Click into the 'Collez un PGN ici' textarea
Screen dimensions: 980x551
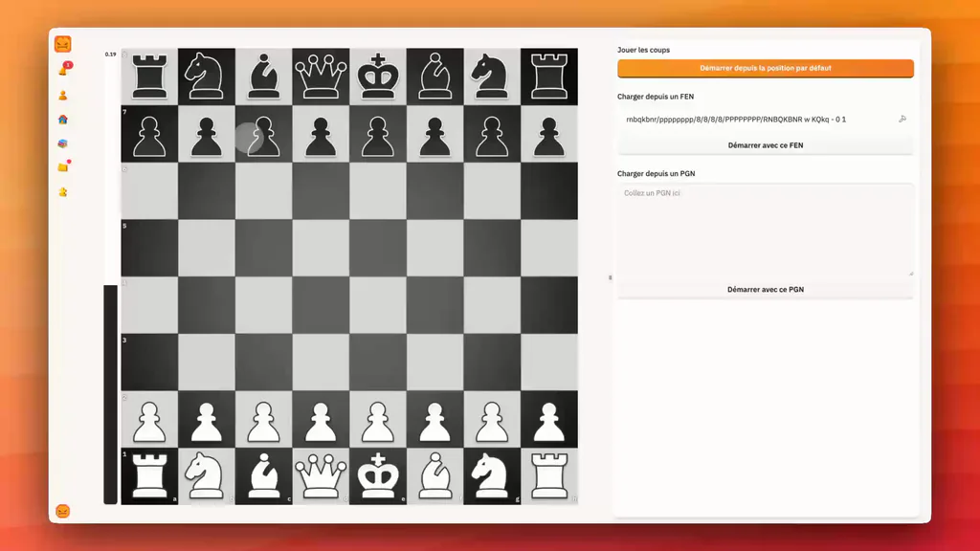coord(766,230)
